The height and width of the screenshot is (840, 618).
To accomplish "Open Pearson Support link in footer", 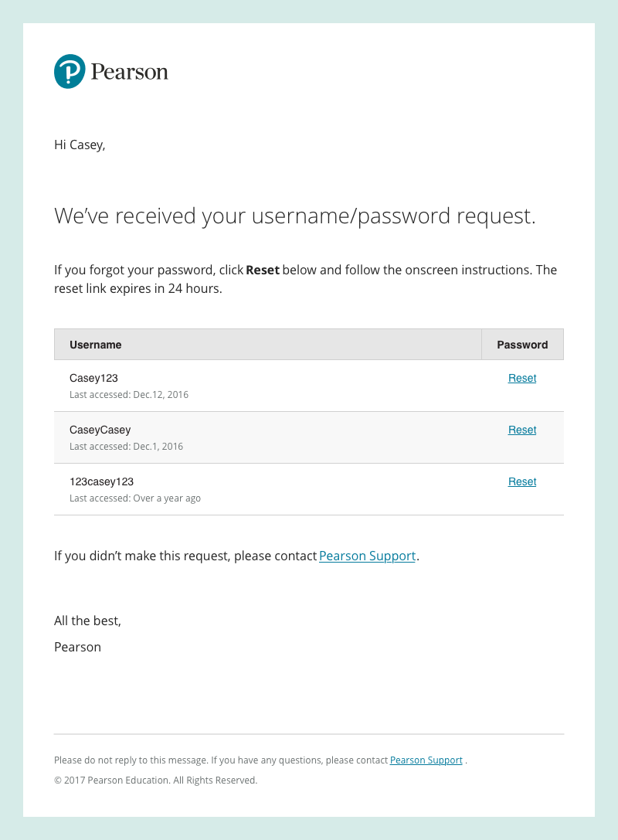I will [x=426, y=760].
